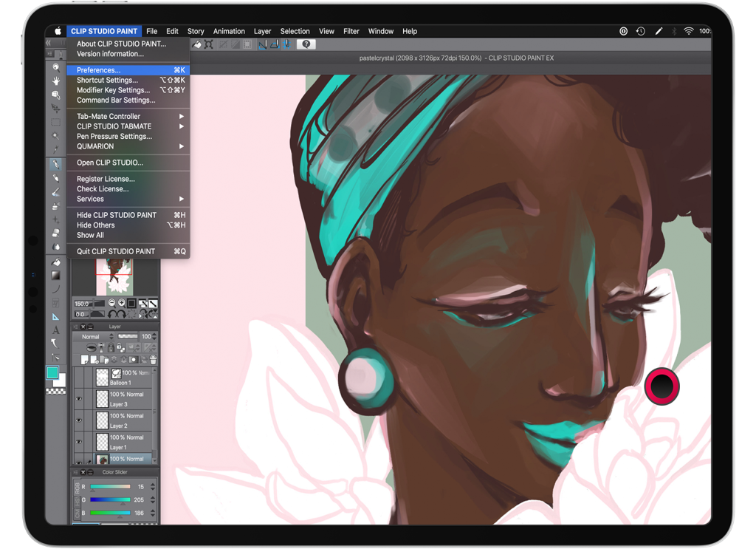Viewport: 756px width, 549px height.
Task: Select the Ruler triangle tool
Action: 56,316
